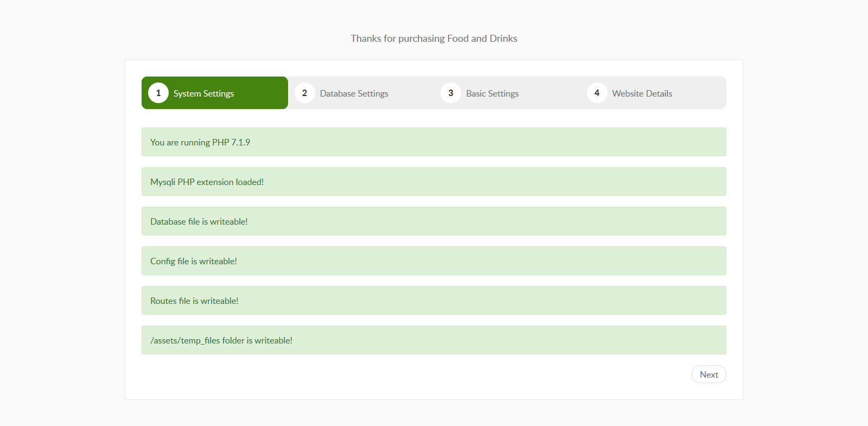Image resolution: width=868 pixels, height=426 pixels.
Task: Click the Thanks for purchasing heading text
Action: pyautogui.click(x=434, y=39)
